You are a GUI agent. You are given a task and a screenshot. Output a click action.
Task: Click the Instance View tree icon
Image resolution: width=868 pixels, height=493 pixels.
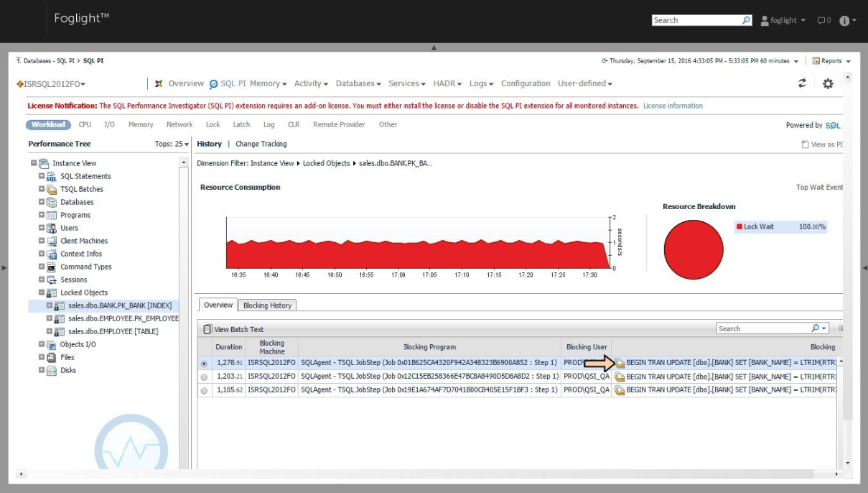(44, 163)
